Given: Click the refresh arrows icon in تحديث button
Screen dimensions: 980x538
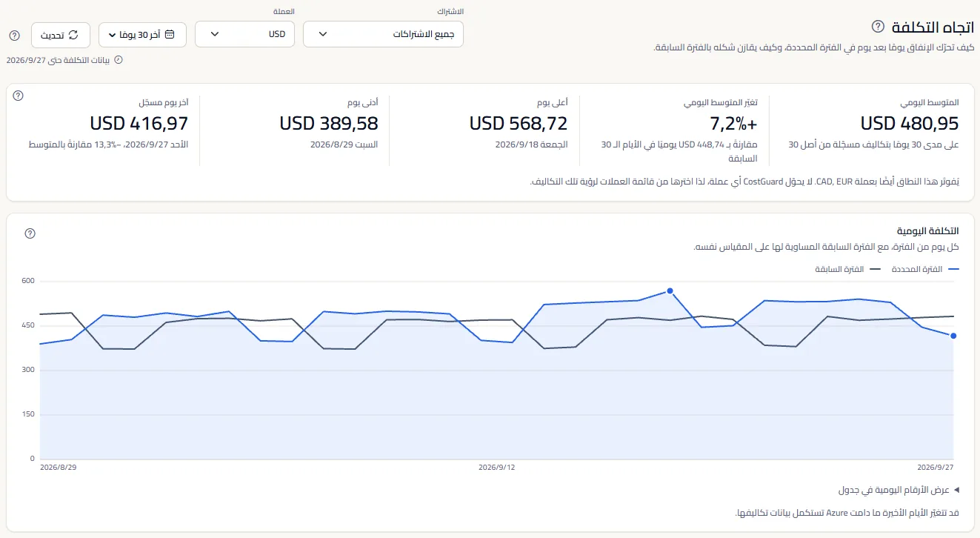Looking at the screenshot, I should [x=73, y=35].
